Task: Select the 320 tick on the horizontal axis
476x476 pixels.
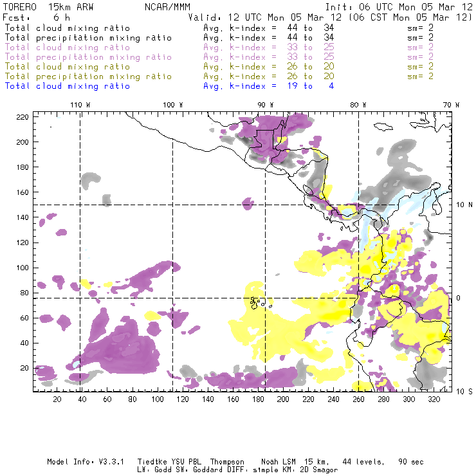Action: (434, 399)
